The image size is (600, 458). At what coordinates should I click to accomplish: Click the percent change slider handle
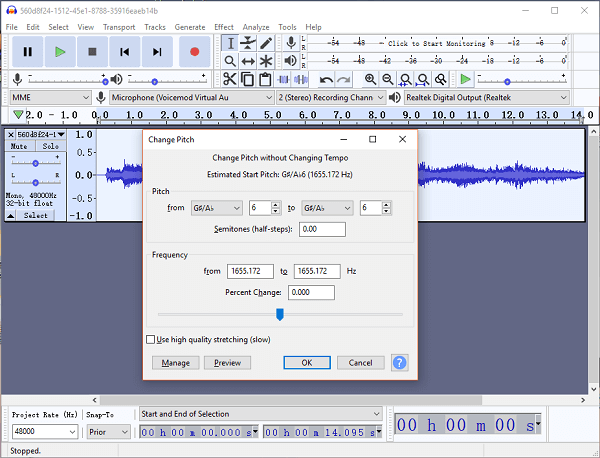(x=280, y=314)
